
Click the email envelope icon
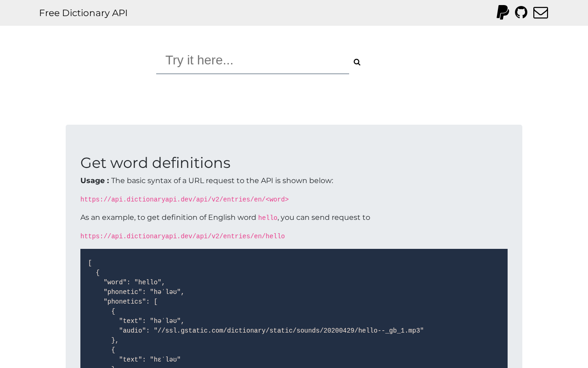[541, 12]
